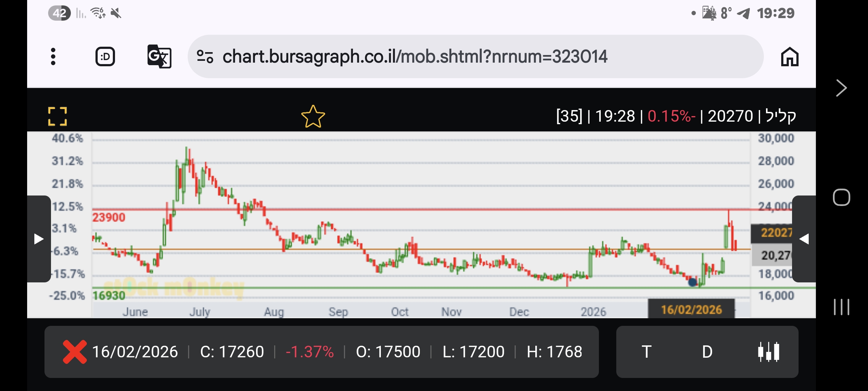Open the browser three-dot menu

[53, 56]
